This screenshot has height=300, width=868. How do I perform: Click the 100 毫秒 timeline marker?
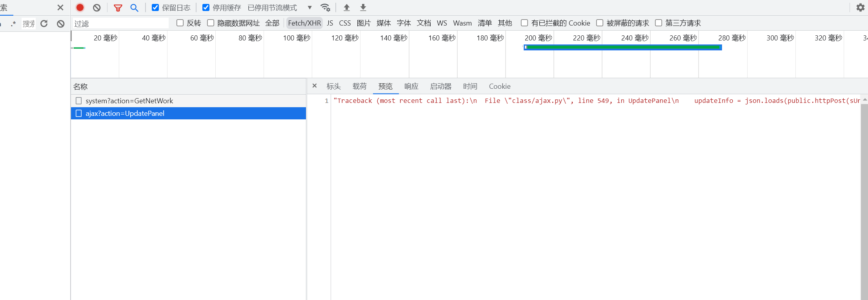pos(297,38)
